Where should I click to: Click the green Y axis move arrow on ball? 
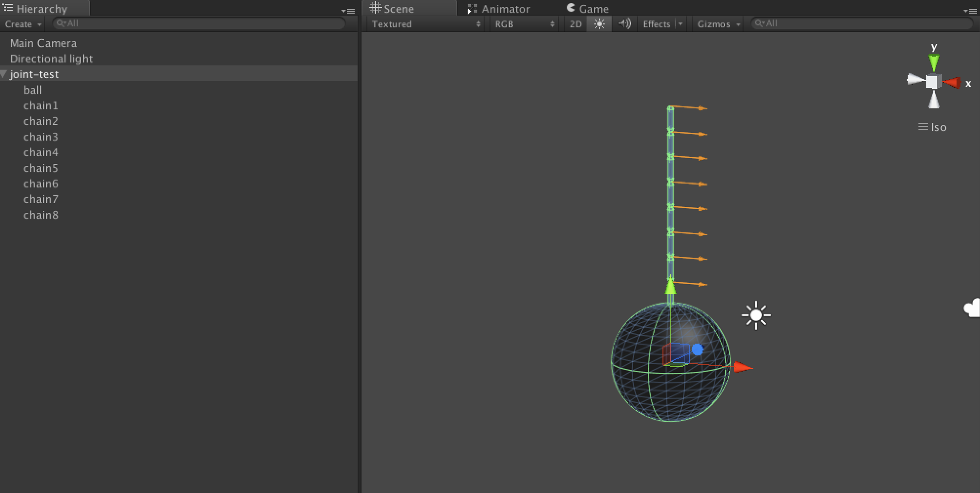pyautogui.click(x=671, y=285)
